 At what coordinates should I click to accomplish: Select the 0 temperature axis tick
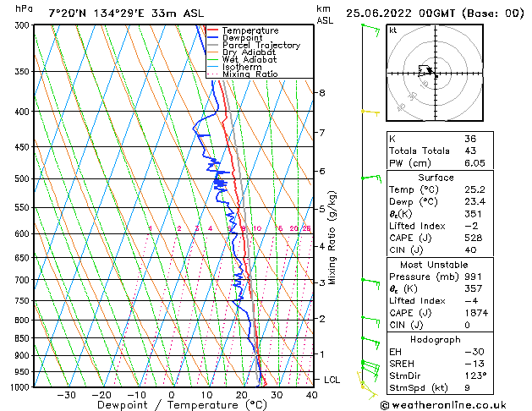[172, 395]
